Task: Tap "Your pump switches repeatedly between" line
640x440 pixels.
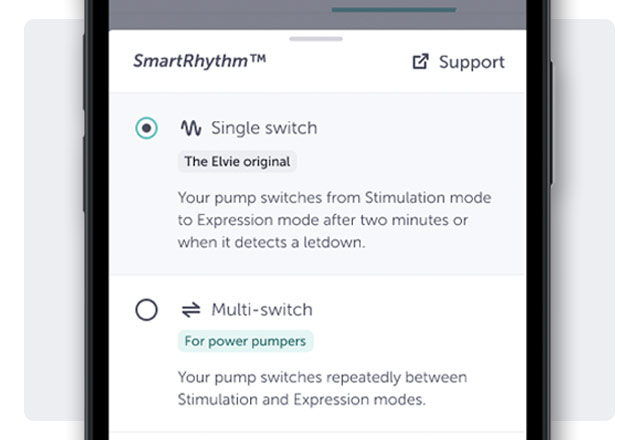Action: pos(322,377)
